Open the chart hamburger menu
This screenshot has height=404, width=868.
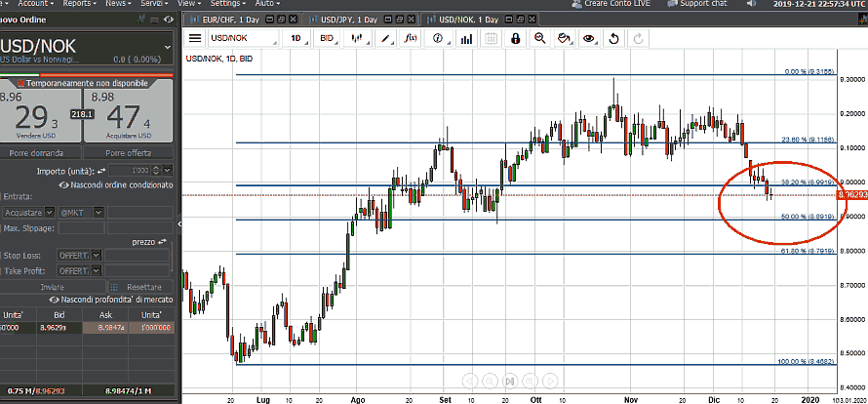pyautogui.click(x=195, y=38)
